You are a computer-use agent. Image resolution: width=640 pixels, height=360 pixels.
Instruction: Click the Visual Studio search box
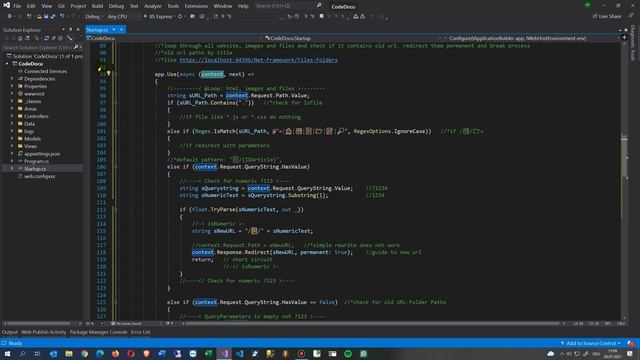(288, 6)
